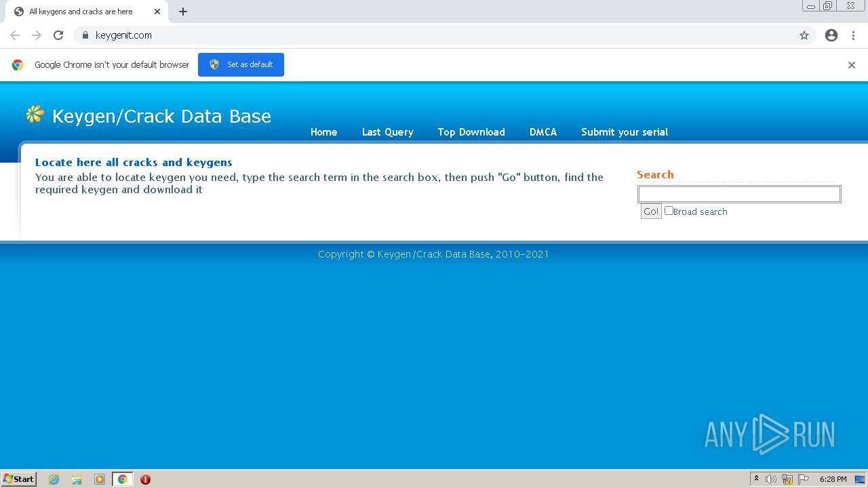Launch Internet Explorer from the taskbar
The image size is (868, 488).
point(54,479)
